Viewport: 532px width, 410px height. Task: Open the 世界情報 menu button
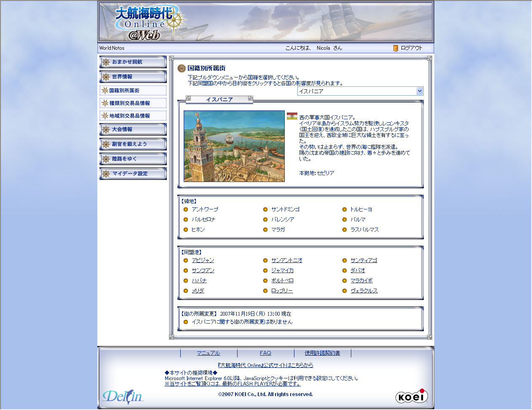tap(133, 77)
